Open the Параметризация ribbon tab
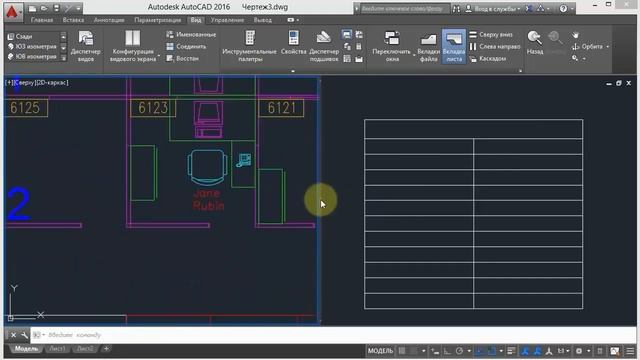 point(158,20)
